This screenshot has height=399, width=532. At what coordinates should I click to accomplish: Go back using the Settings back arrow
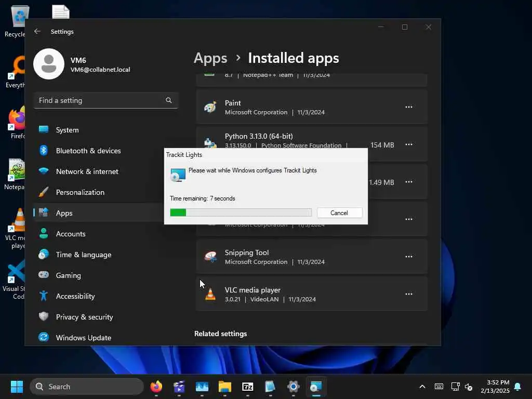point(37,31)
